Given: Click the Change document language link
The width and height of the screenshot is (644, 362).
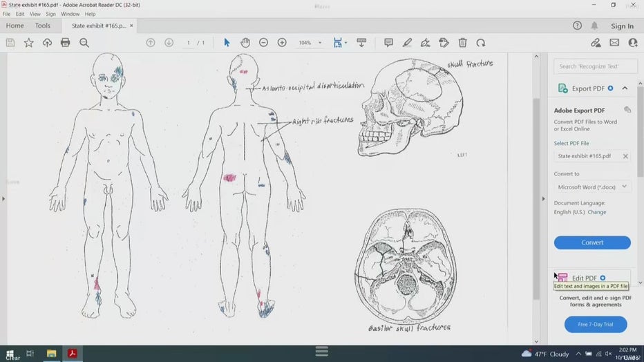Looking at the screenshot, I should 596,212.
